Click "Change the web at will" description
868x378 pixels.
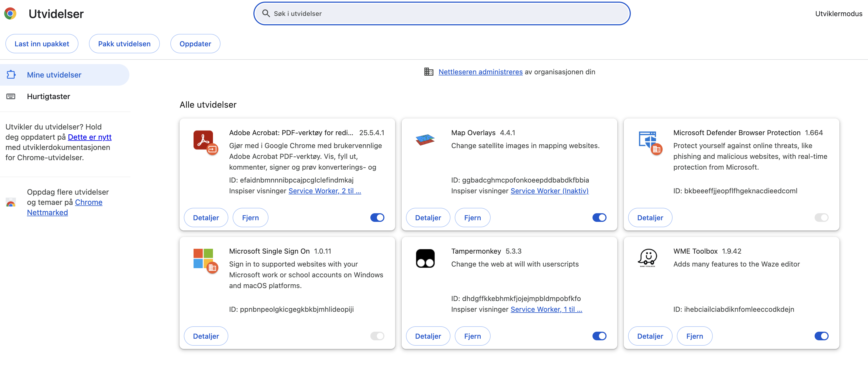point(515,264)
